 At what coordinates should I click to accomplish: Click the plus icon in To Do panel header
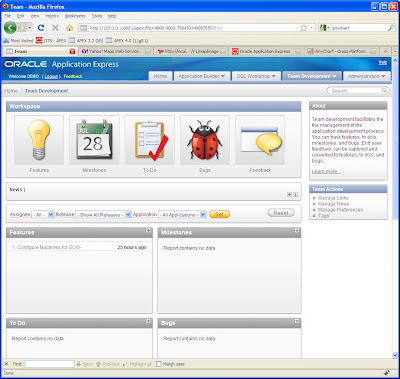click(x=148, y=321)
